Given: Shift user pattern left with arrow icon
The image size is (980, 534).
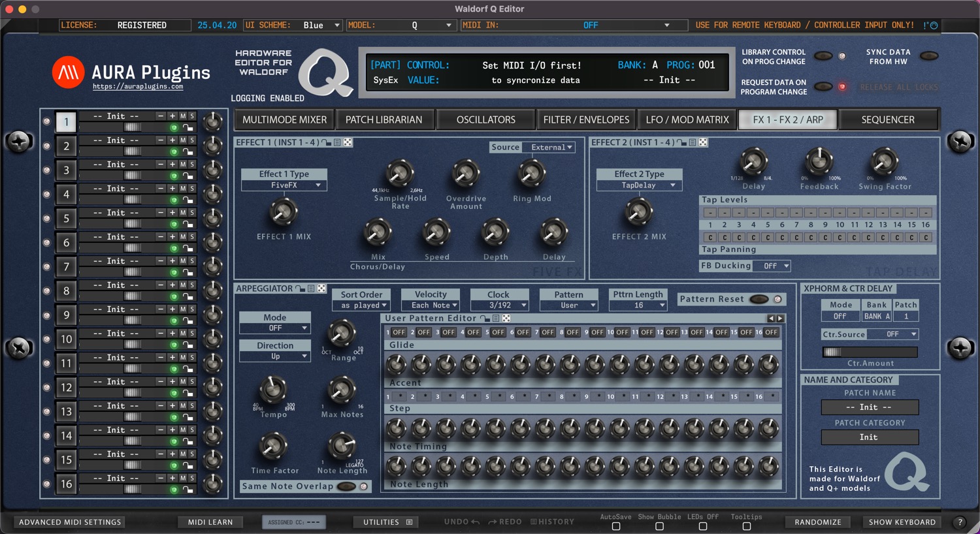Looking at the screenshot, I should pyautogui.click(x=771, y=319).
